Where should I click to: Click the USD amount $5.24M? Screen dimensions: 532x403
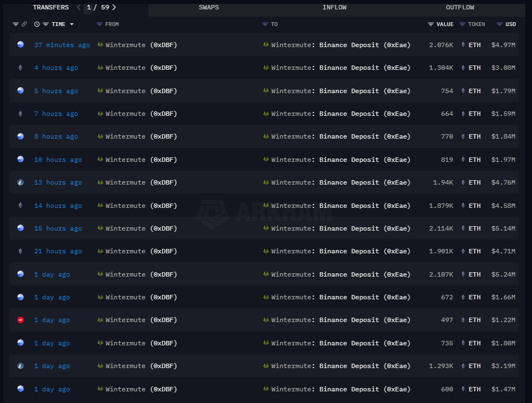click(x=503, y=274)
